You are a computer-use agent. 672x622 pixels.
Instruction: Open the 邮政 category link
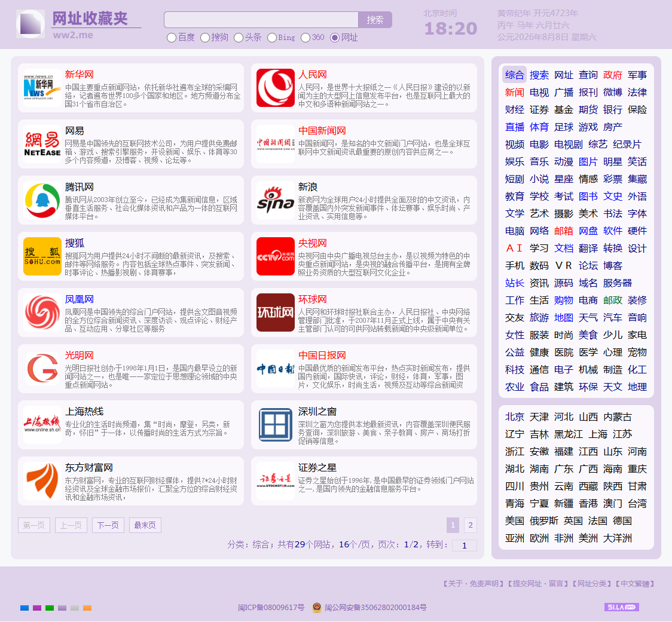point(612,301)
